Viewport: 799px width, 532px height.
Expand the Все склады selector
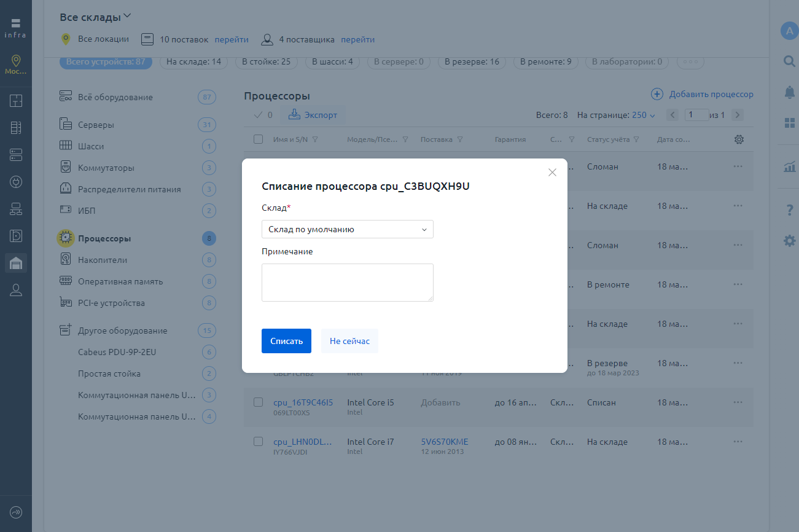tap(96, 17)
